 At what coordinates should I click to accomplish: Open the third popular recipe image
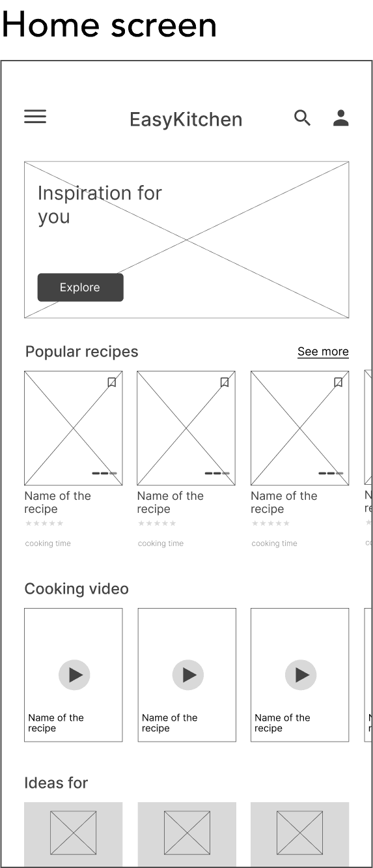click(x=299, y=428)
